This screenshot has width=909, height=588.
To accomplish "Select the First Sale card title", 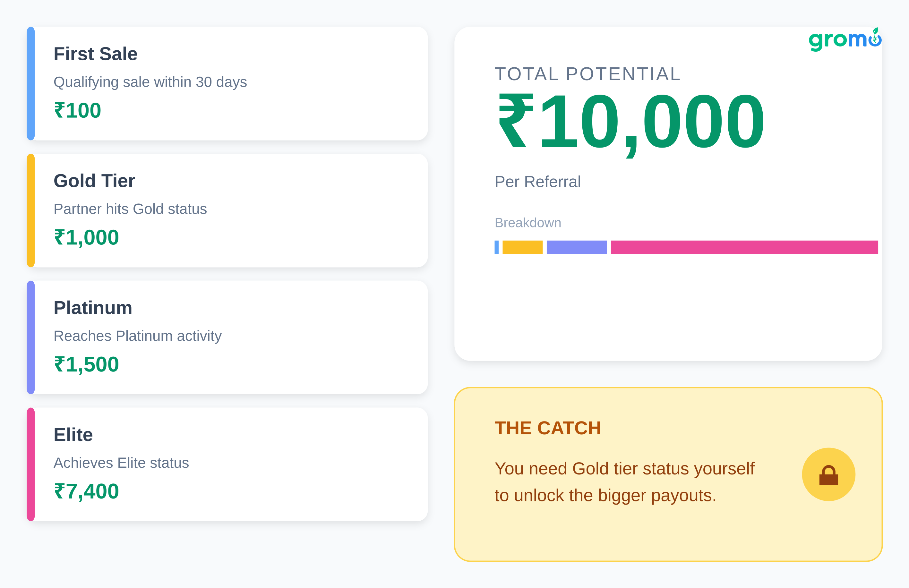I will point(96,54).
